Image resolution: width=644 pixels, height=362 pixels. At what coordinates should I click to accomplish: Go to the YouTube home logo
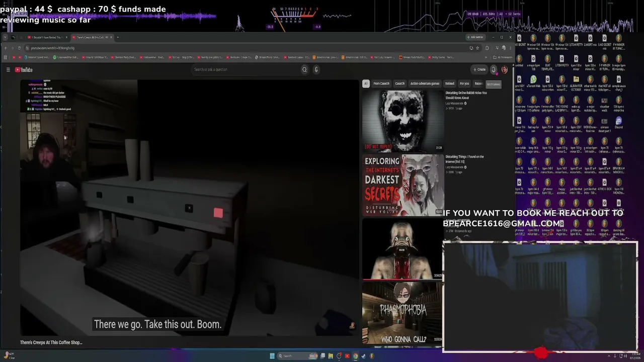click(x=24, y=70)
